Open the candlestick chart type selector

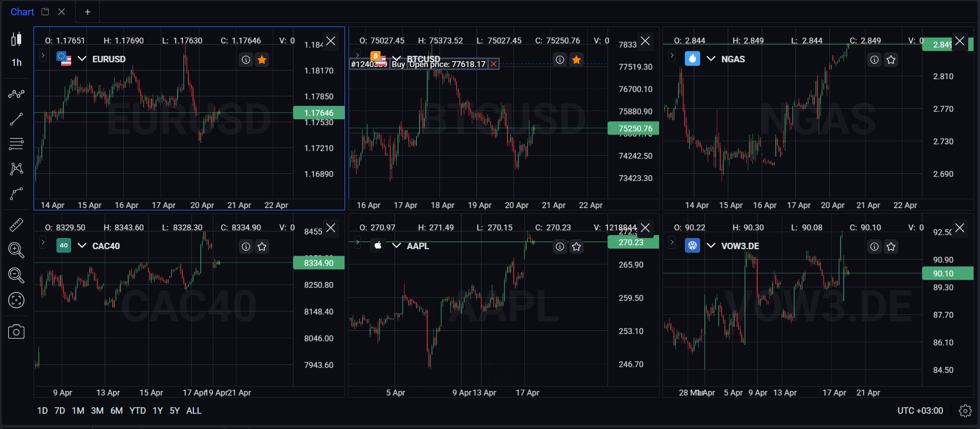click(16, 39)
